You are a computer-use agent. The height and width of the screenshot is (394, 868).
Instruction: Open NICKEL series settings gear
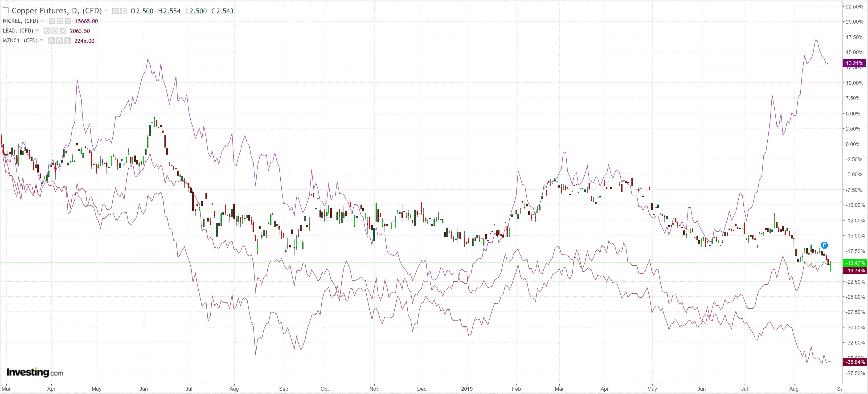coord(60,21)
